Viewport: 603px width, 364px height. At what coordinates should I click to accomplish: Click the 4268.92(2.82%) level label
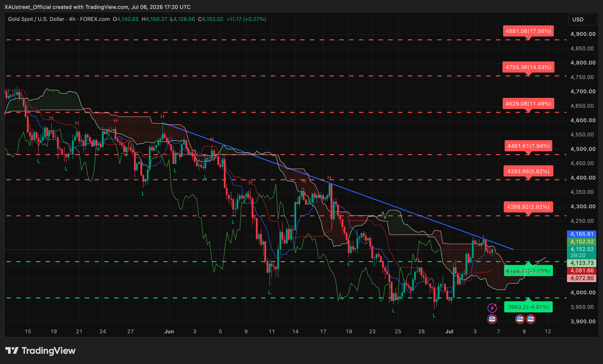click(x=528, y=207)
